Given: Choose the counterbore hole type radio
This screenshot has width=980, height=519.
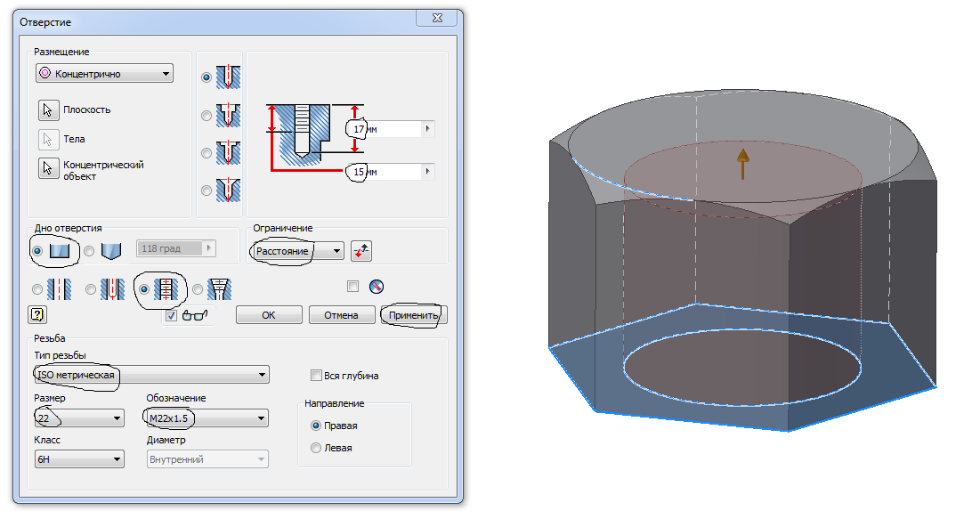Looking at the screenshot, I should (207, 115).
